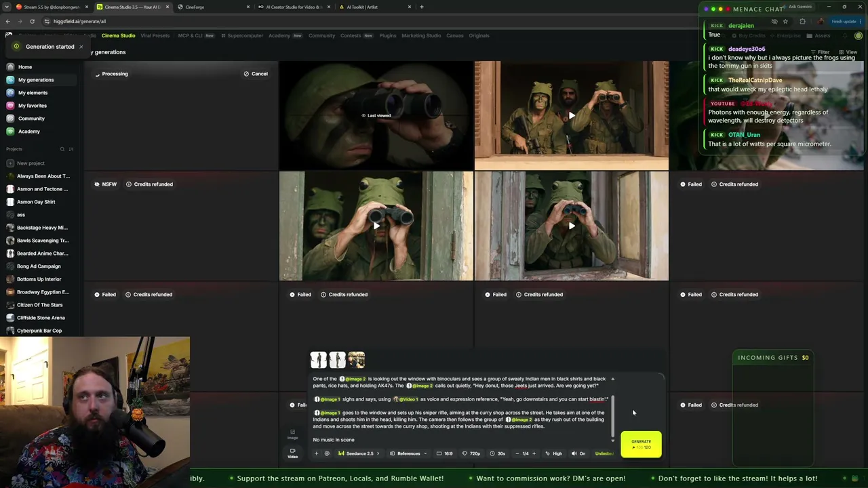Open the Supercomputer menu item
The height and width of the screenshot is (488, 868).
coord(242,35)
